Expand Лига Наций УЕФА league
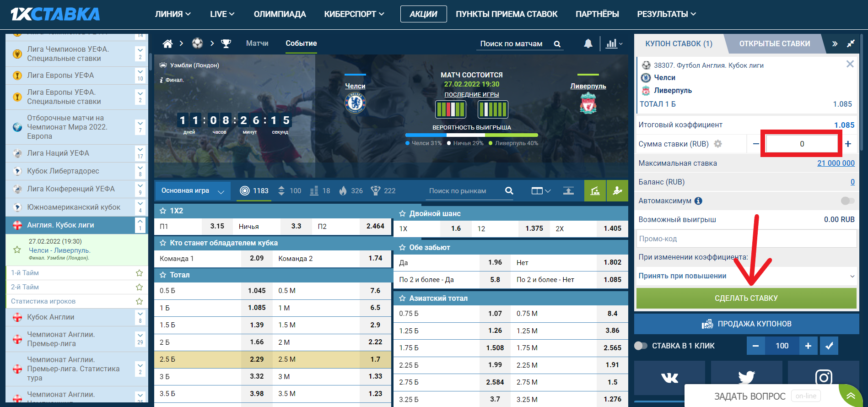Viewport: 868px width, 407px height. pos(140,153)
